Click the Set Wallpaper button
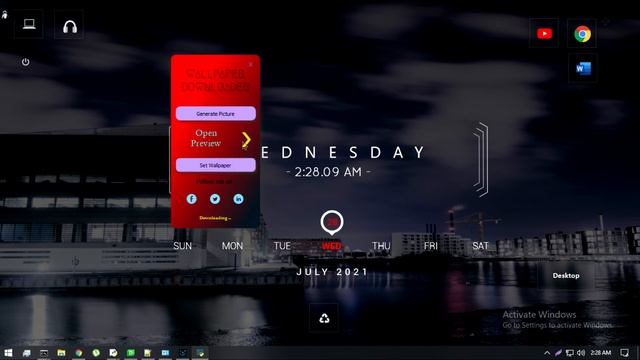Screen dimensions: 640x360 (216, 165)
